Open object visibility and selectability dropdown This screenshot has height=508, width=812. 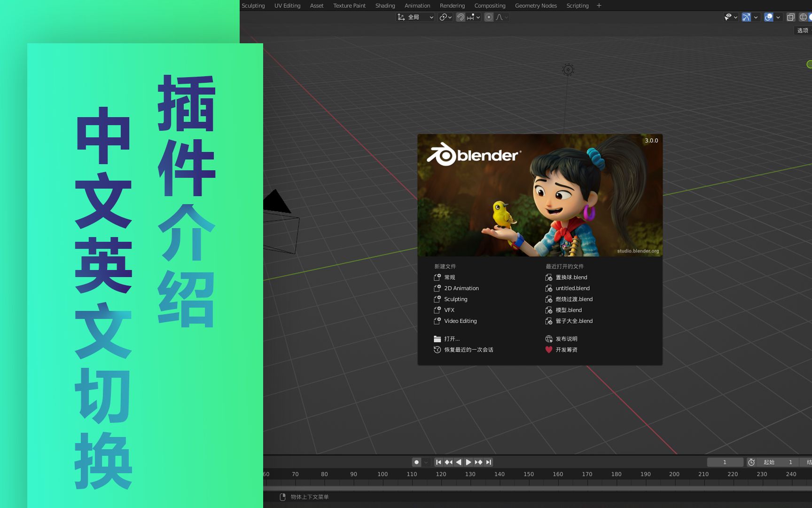pyautogui.click(x=731, y=17)
